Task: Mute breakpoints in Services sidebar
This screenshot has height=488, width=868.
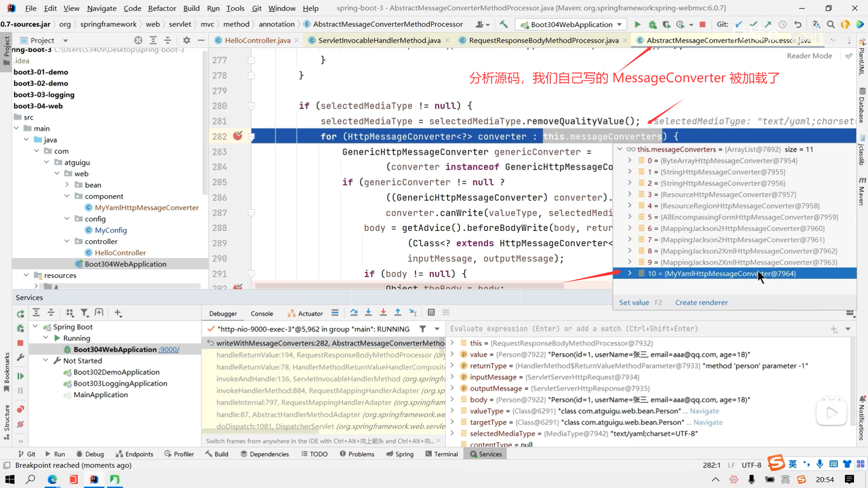Action: (x=20, y=424)
